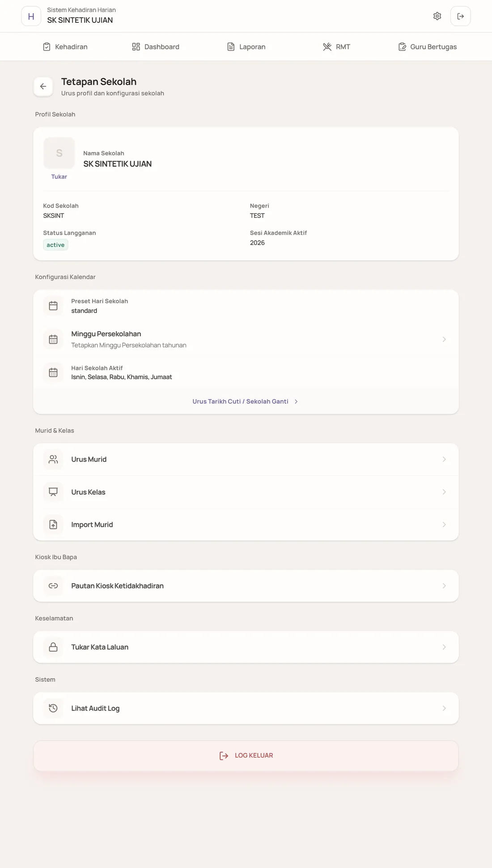This screenshot has height=868, width=492.
Task: Click the history icon for Audit Log
Action: (53, 708)
